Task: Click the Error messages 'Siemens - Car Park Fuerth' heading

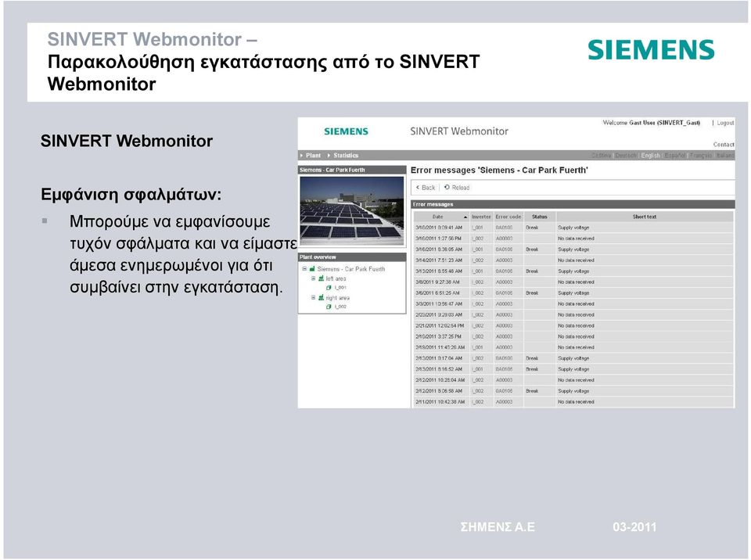Action: click(499, 170)
